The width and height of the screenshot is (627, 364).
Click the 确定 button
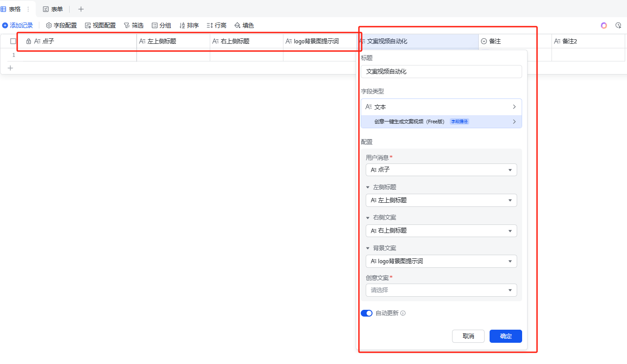[506, 336]
